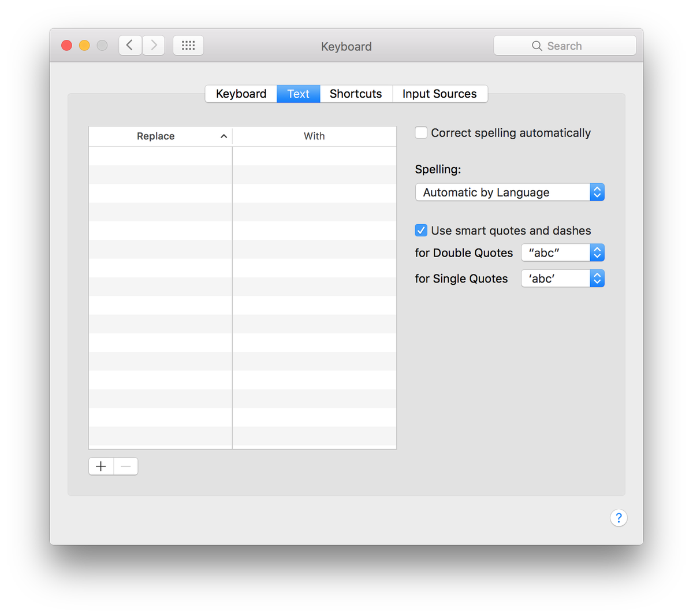Show all preferences grid icon

[188, 45]
